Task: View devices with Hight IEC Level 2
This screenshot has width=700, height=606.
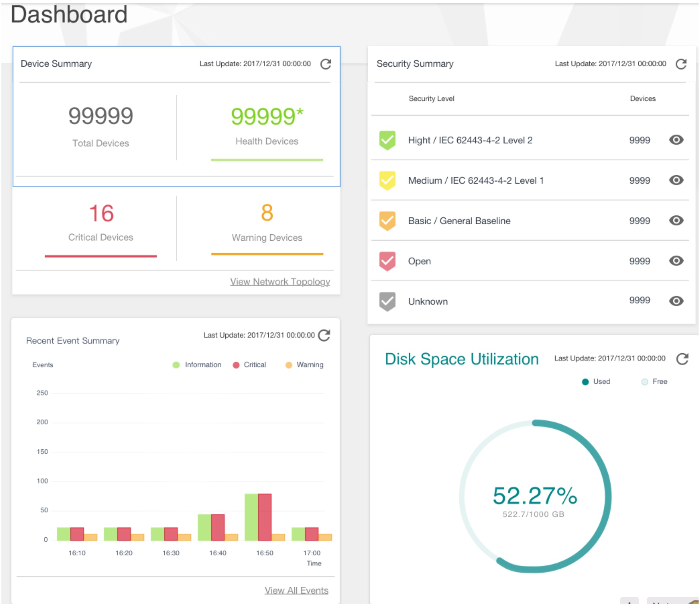Action: tap(676, 140)
